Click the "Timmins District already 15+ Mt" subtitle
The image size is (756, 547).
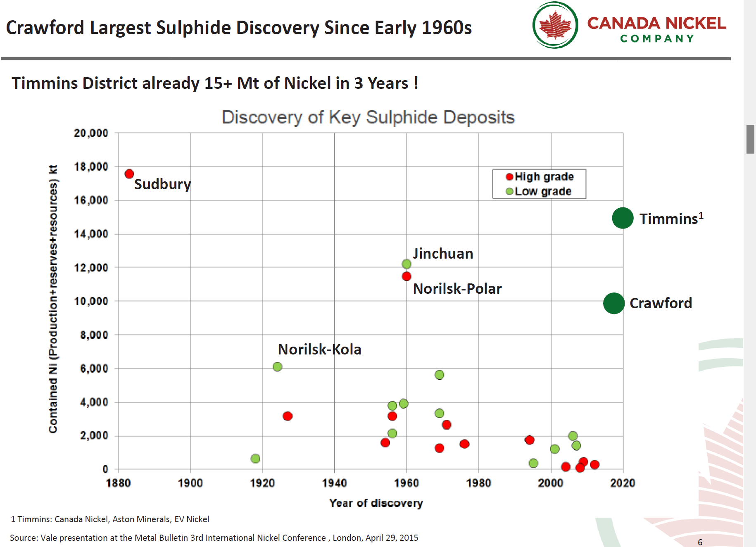click(215, 83)
